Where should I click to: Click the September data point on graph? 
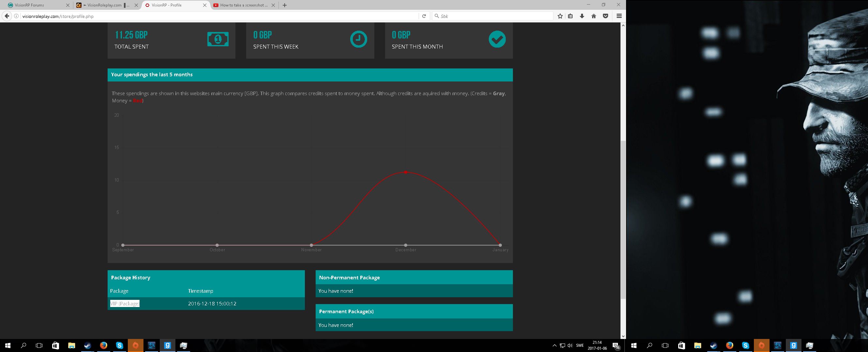click(123, 245)
